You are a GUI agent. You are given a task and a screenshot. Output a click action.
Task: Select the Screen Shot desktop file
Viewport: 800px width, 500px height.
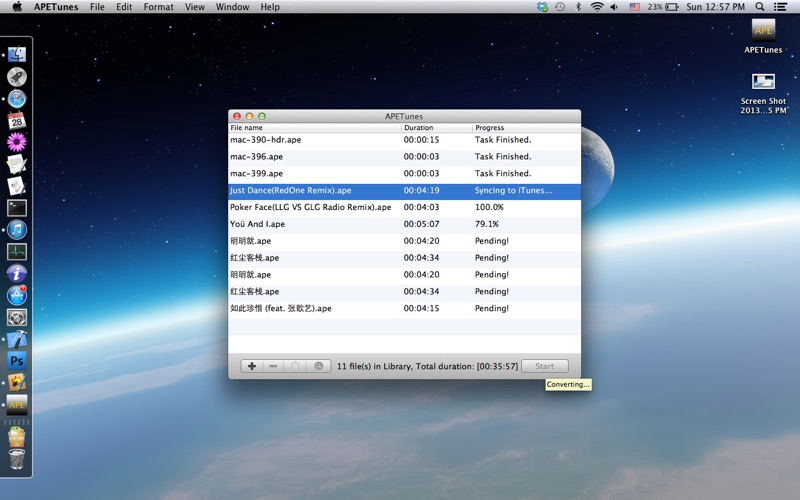click(x=763, y=93)
